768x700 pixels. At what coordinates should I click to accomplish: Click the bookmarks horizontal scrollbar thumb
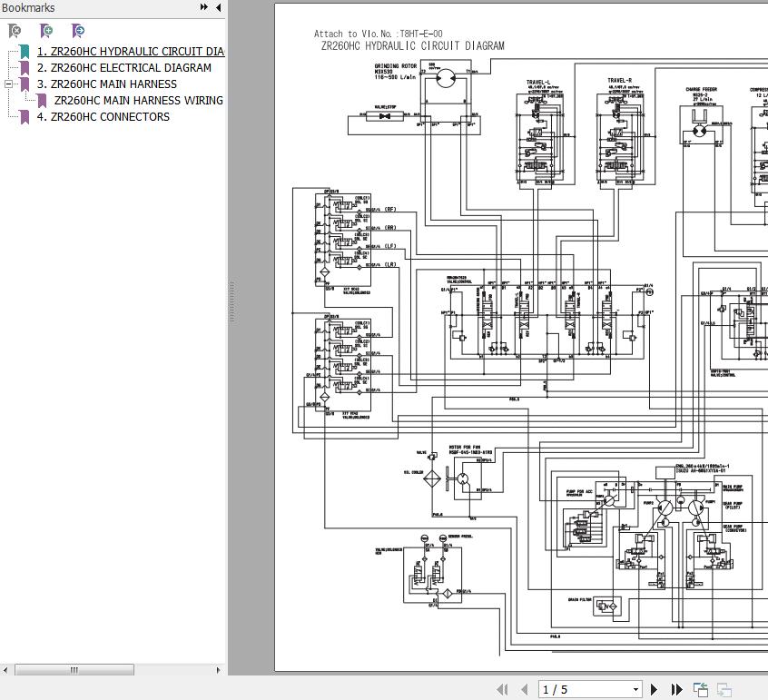point(74,670)
